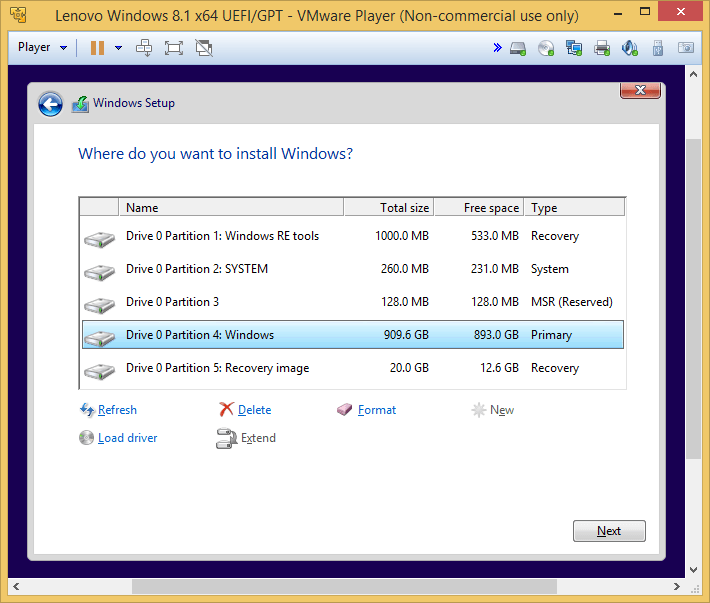Click the horizontal scrollbar at the bottom
Image resolution: width=710 pixels, height=603 pixels.
coord(400,586)
